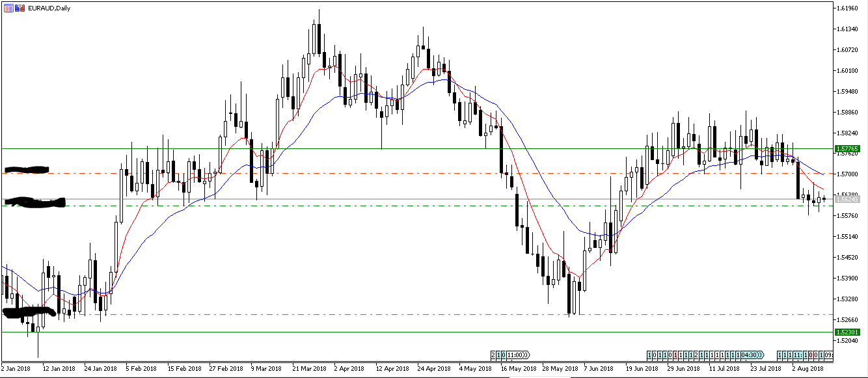868x378 pixels.
Task: Click the 5 Feb 2018 date label
Action: [x=142, y=368]
